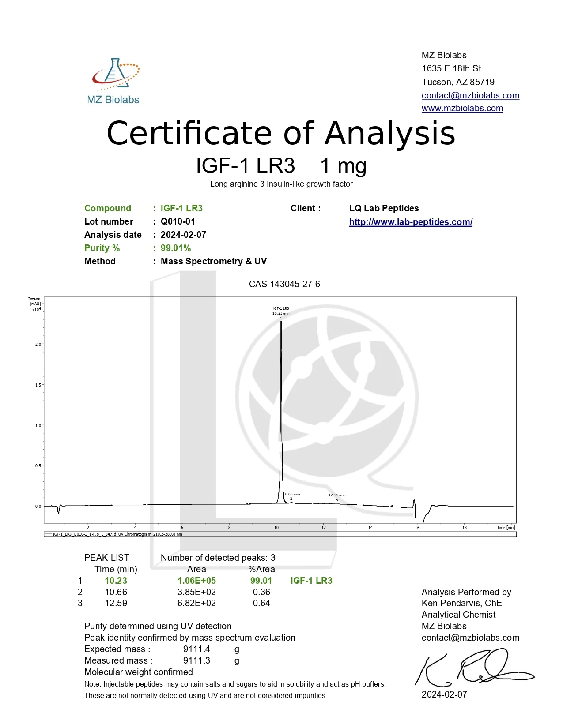The height and width of the screenshot is (728, 563).
Task: Select the IGF-1 LR3 1 mg heading
Action: pyautogui.click(x=281, y=166)
